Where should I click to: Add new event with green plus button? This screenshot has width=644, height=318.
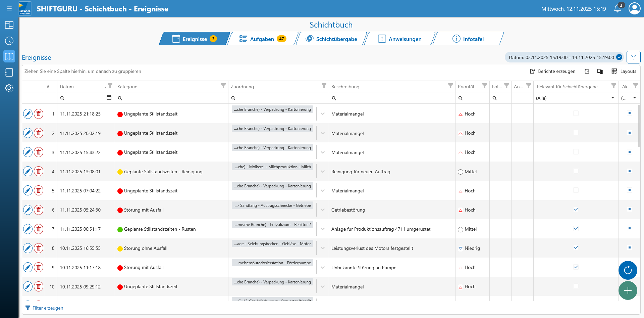[x=628, y=290]
